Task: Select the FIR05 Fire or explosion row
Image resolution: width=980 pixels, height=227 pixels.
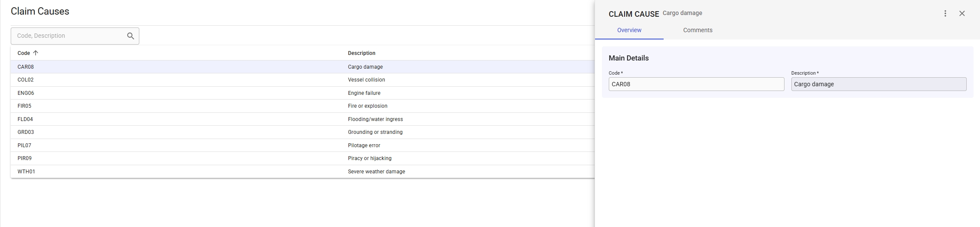Action: [x=300, y=106]
